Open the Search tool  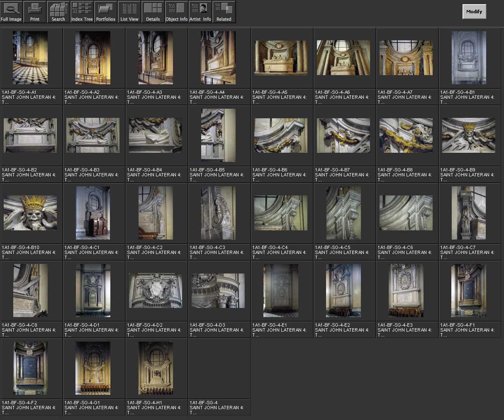pyautogui.click(x=58, y=12)
